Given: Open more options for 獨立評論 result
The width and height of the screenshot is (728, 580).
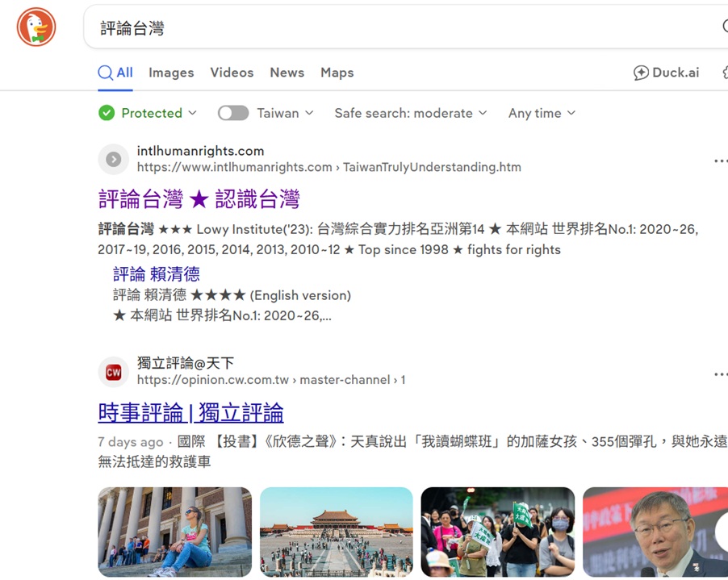Looking at the screenshot, I should (721, 374).
